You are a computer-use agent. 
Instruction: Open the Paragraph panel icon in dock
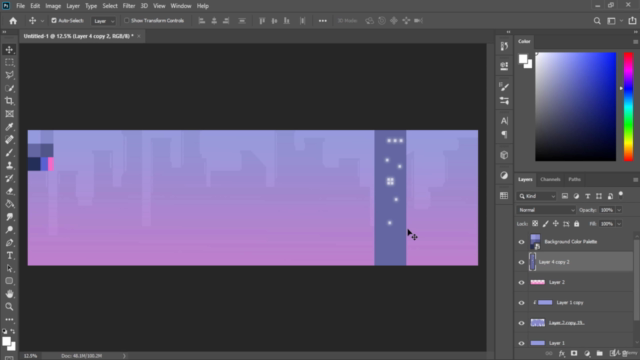tap(504, 134)
